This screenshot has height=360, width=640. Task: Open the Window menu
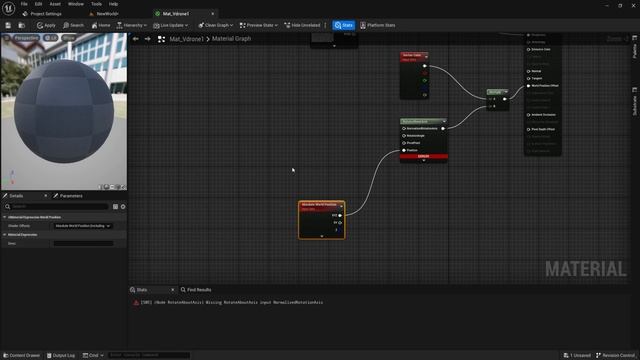point(76,4)
